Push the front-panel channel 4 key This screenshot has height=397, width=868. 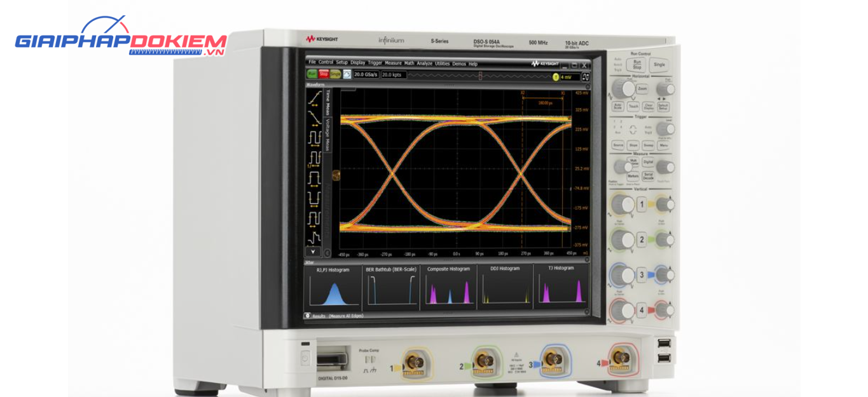tap(642, 310)
